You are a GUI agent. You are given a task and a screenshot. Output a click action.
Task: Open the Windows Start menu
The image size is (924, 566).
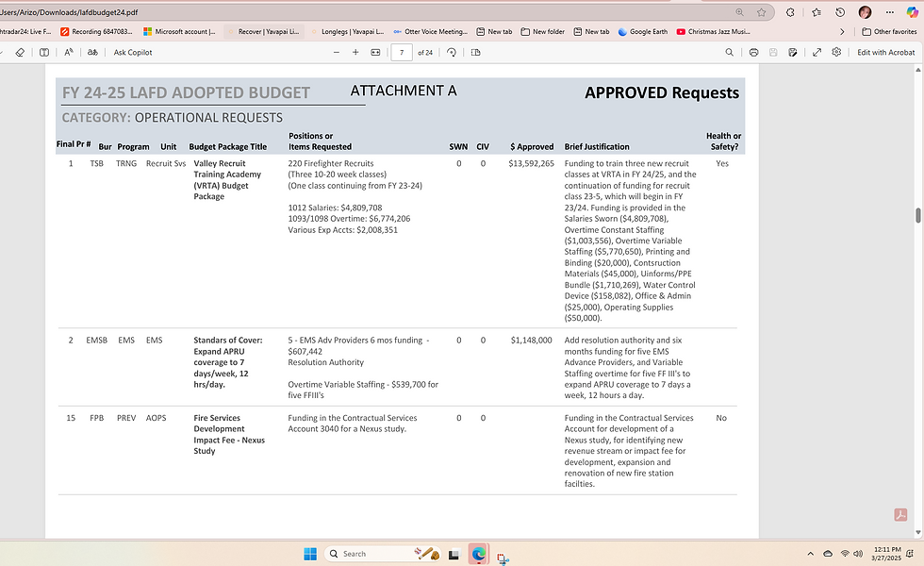click(x=310, y=554)
